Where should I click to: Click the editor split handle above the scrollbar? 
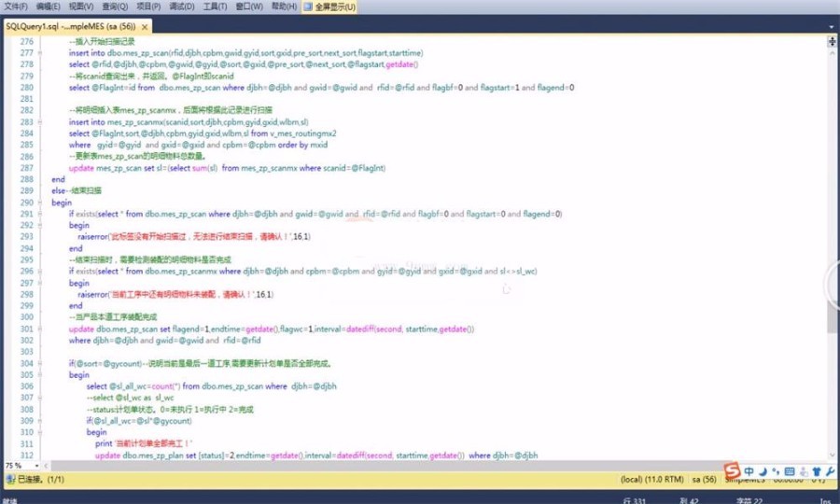(x=831, y=42)
